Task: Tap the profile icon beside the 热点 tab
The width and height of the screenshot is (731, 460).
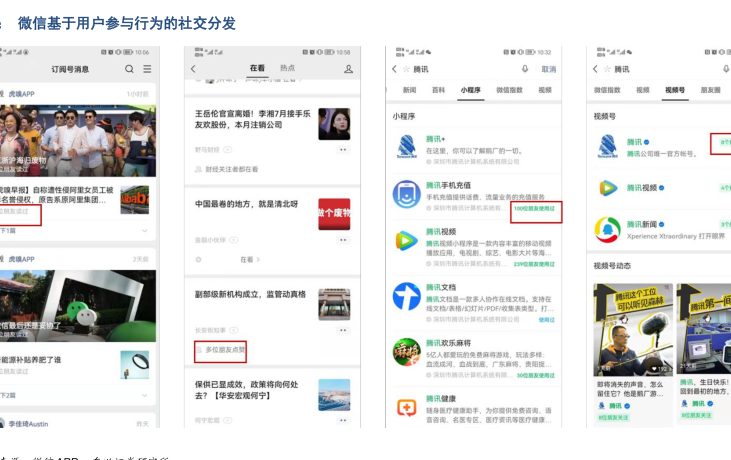Action: coord(348,69)
